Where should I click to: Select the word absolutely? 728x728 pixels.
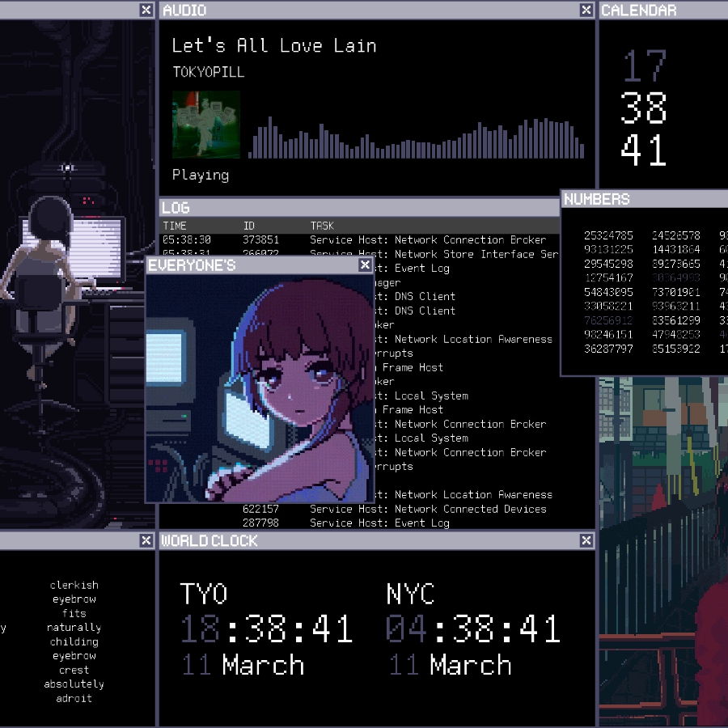tap(74, 684)
